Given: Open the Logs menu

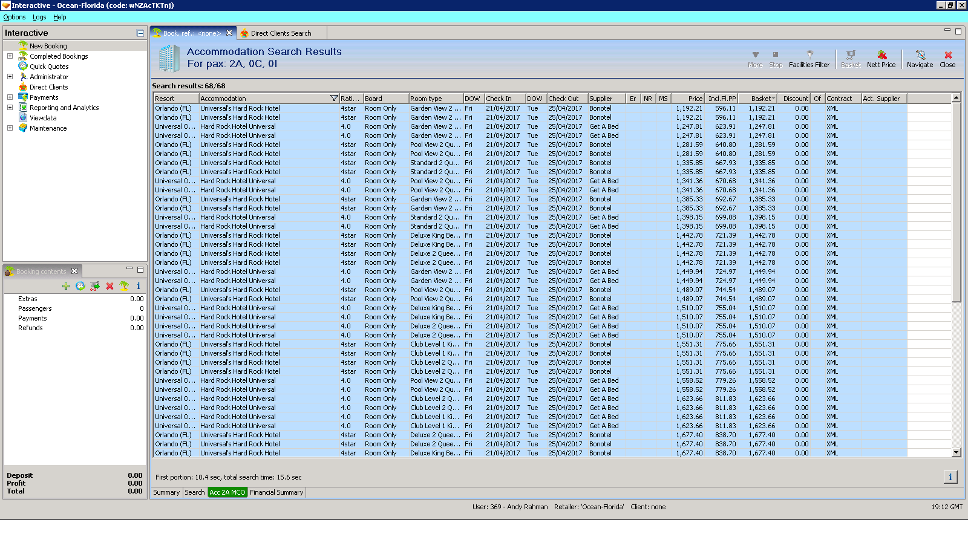Looking at the screenshot, I should 39,17.
